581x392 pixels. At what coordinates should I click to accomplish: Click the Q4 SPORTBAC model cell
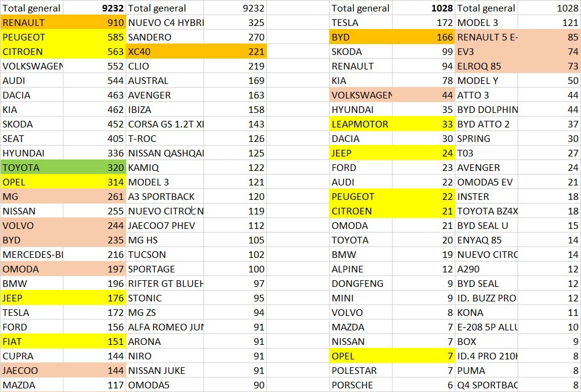click(x=487, y=385)
